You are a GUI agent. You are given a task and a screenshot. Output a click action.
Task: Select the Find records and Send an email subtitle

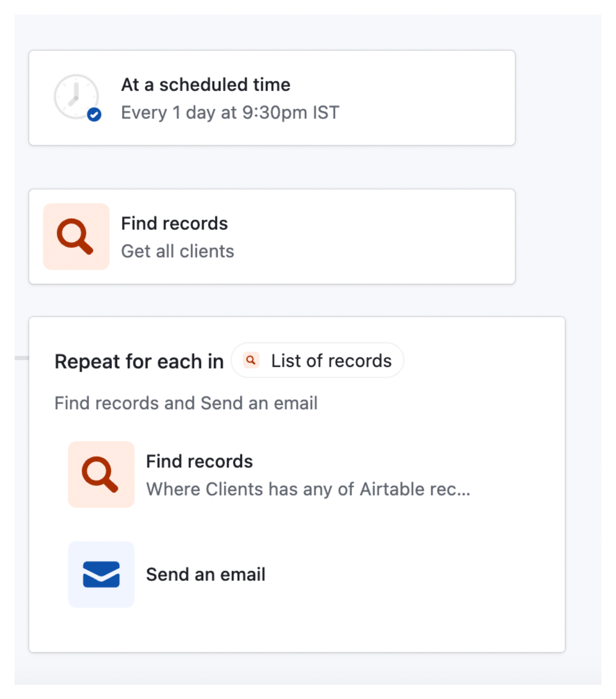(186, 402)
